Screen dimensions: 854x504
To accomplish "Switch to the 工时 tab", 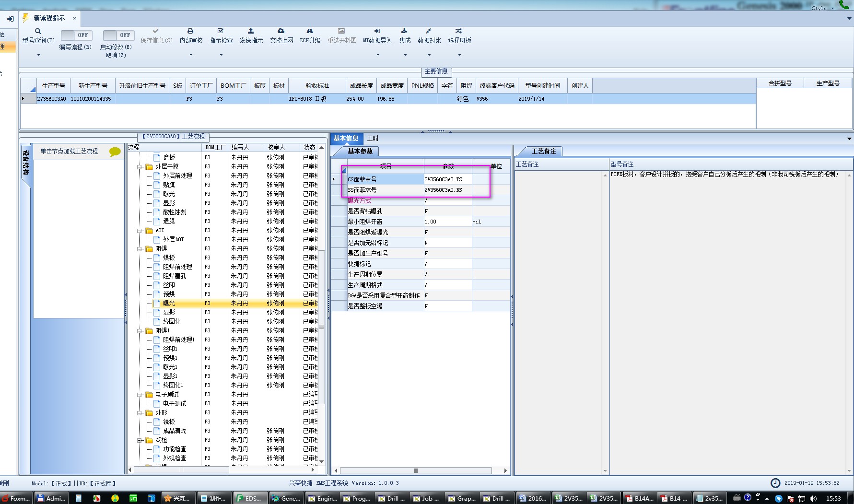I will [373, 138].
